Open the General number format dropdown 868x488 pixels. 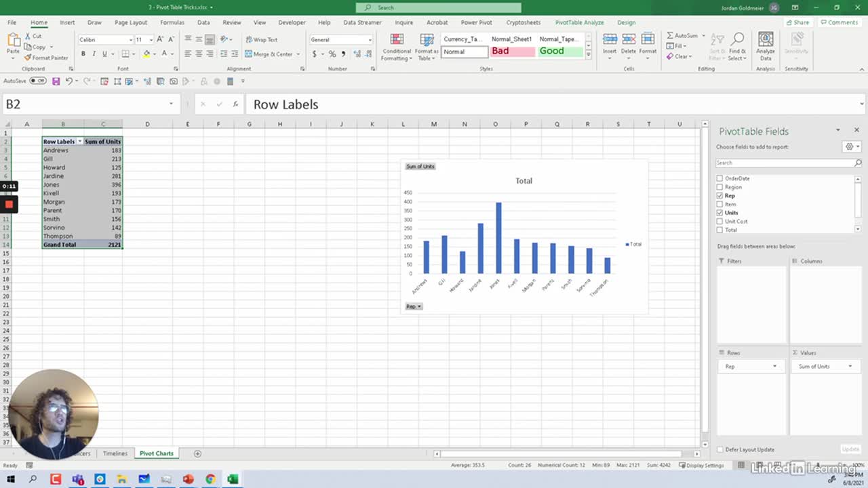pos(370,40)
